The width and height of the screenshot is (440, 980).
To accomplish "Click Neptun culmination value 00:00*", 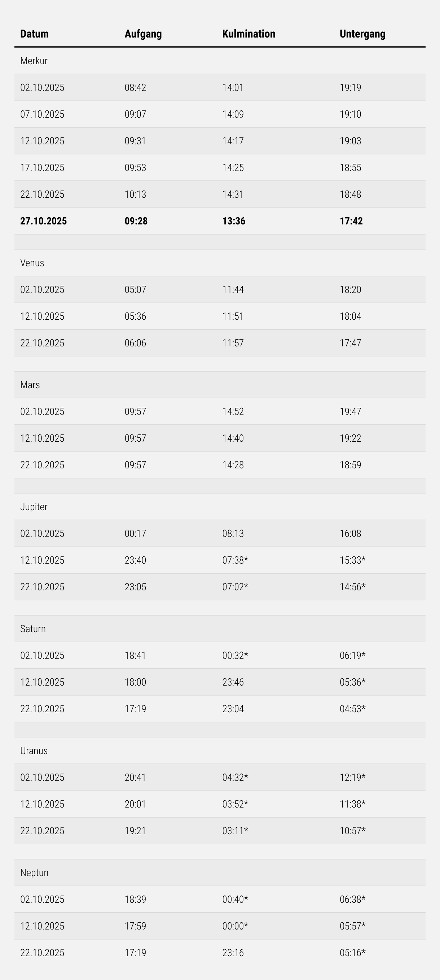I will [x=235, y=926].
